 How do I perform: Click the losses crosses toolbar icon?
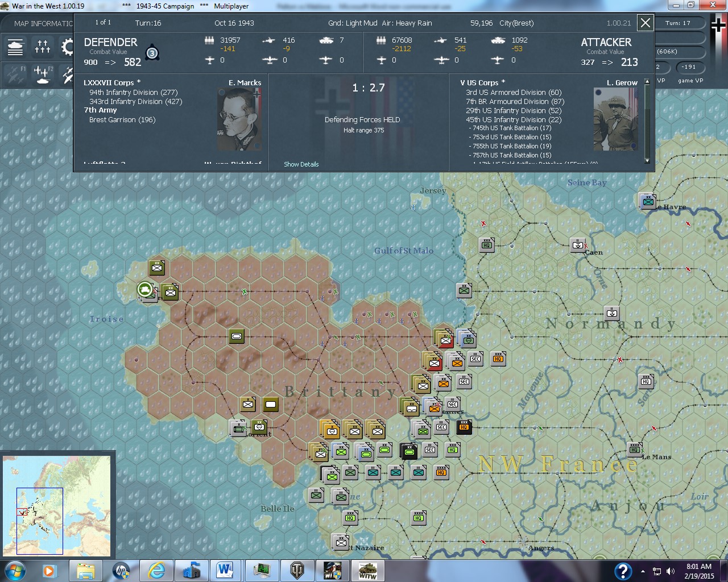pyautogui.click(x=43, y=47)
